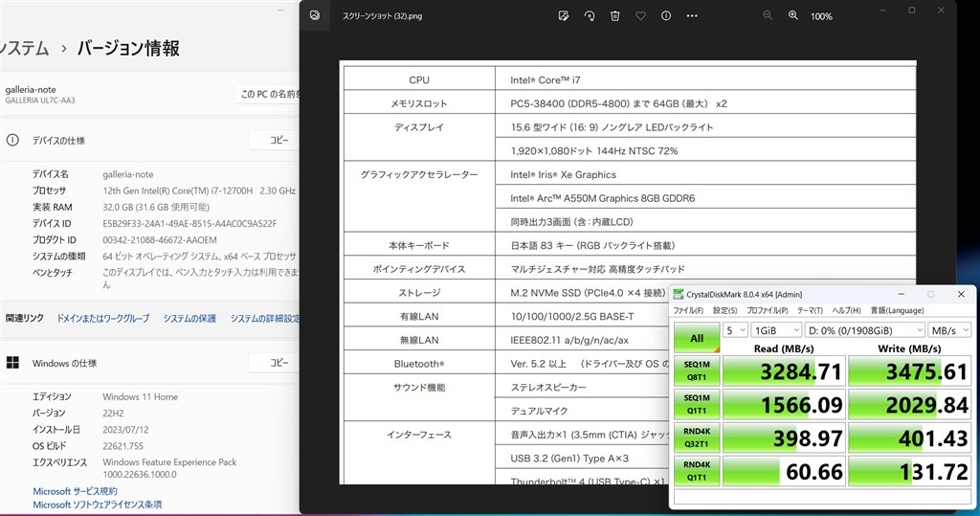The image size is (980, 516).
Task: Start the SEQ1M Q8T1 test
Action: click(697, 370)
